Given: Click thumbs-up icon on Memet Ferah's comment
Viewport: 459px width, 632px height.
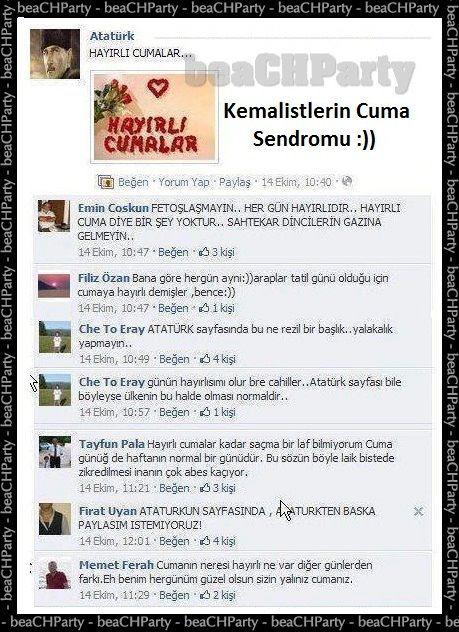Looking at the screenshot, I should tap(206, 595).
